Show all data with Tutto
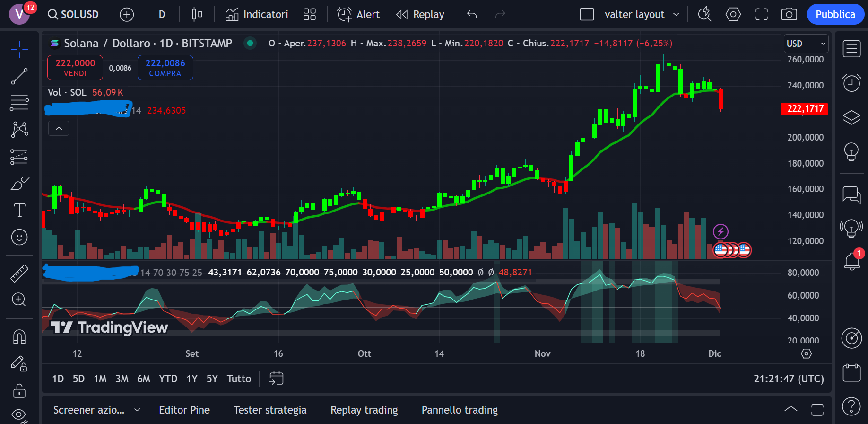868x424 pixels. 239,379
